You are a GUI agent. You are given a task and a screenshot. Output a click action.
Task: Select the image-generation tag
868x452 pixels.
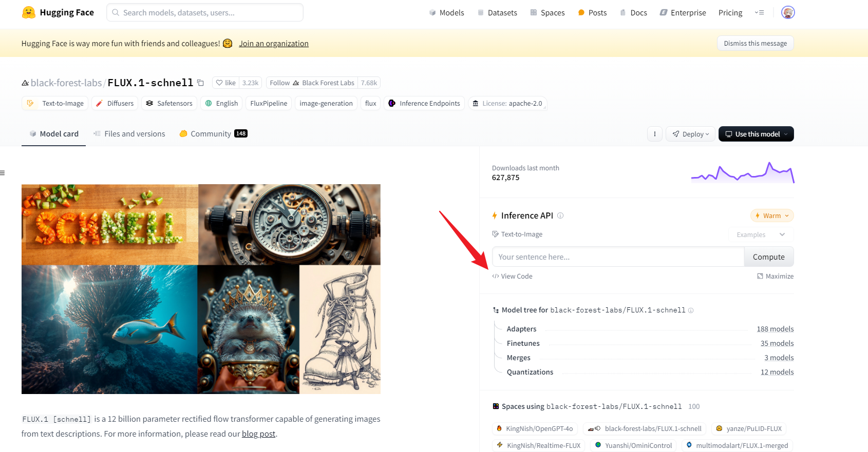[326, 103]
